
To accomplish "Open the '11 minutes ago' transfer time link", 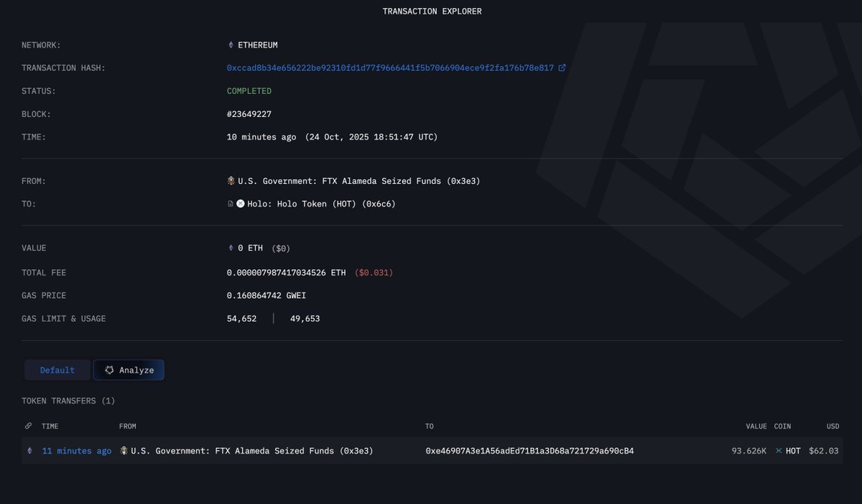I will [x=77, y=451].
